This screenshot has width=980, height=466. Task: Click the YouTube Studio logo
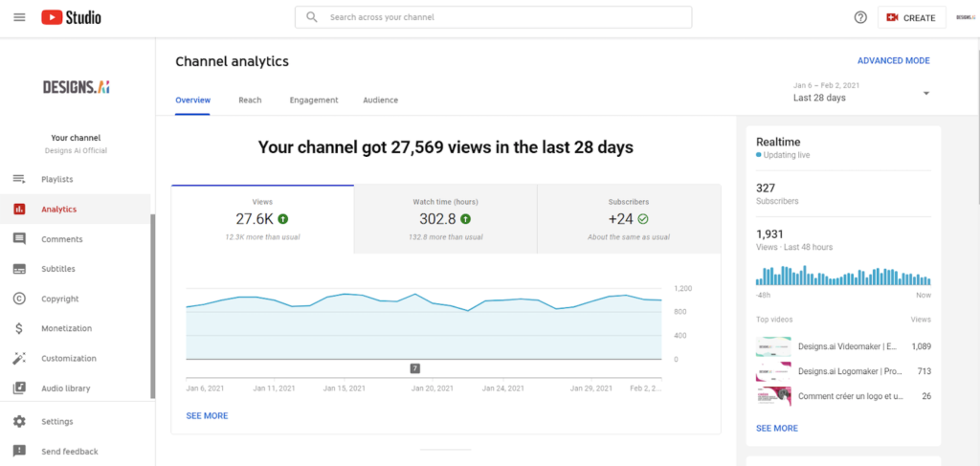point(71,17)
